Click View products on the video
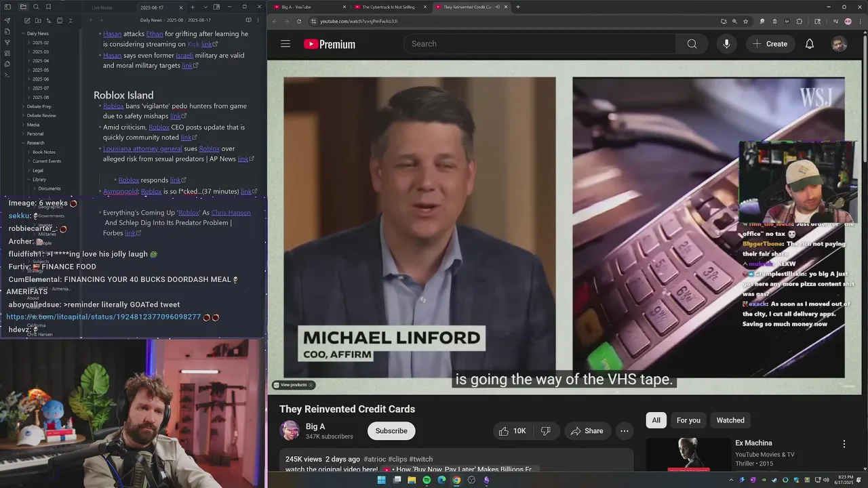The height and width of the screenshot is (488, 868). (294, 385)
